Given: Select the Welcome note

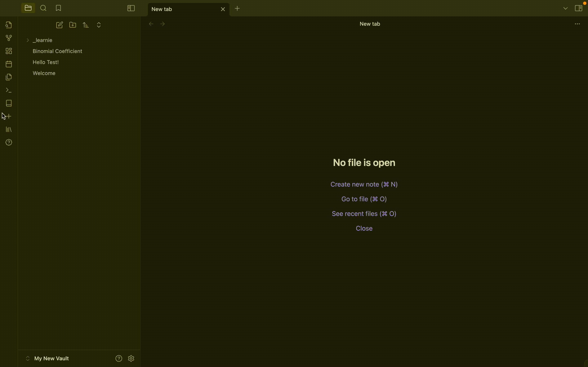Looking at the screenshot, I should (x=44, y=73).
